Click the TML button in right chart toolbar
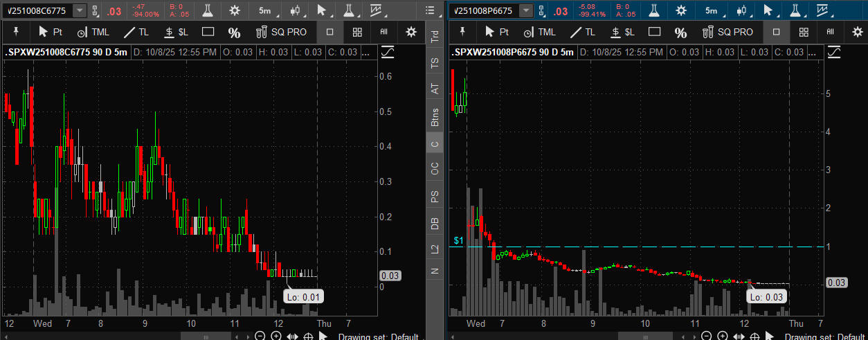The height and width of the screenshot is (340, 868). [539, 32]
